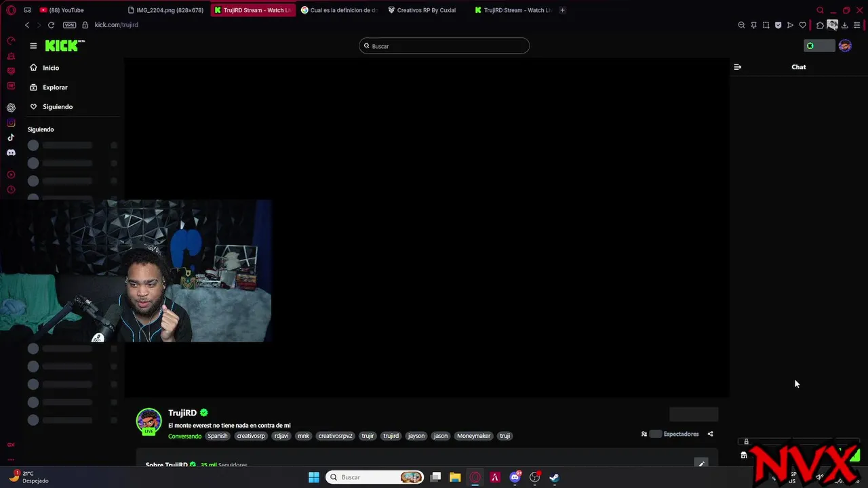Switch to the IMG_2204.png tab
The image size is (868, 488).
[166, 10]
